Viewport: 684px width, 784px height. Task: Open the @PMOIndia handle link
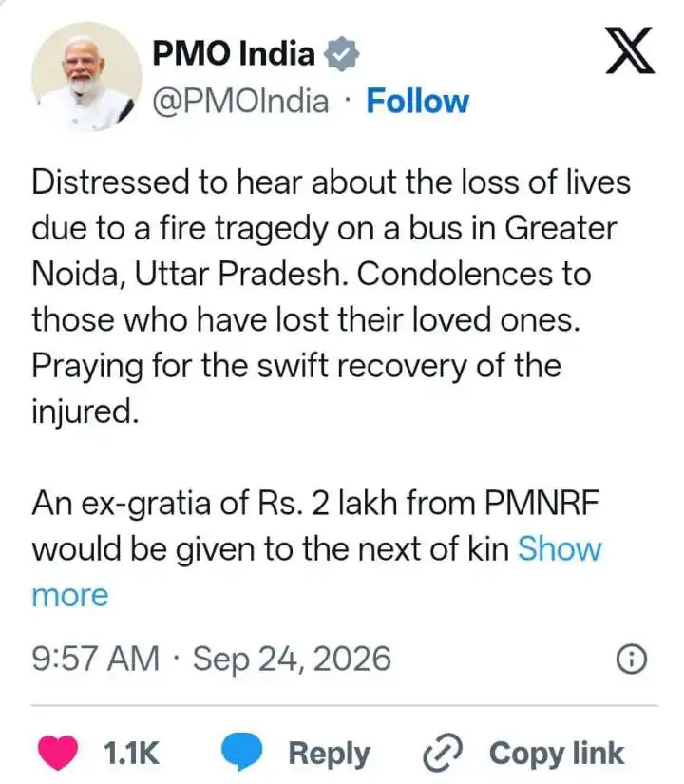click(x=240, y=102)
